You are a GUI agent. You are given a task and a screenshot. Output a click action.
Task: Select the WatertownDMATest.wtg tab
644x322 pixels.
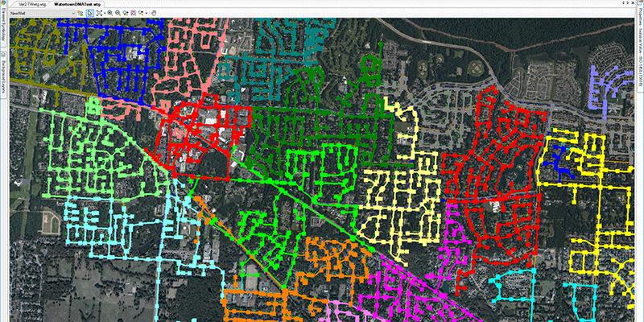click(x=77, y=4)
